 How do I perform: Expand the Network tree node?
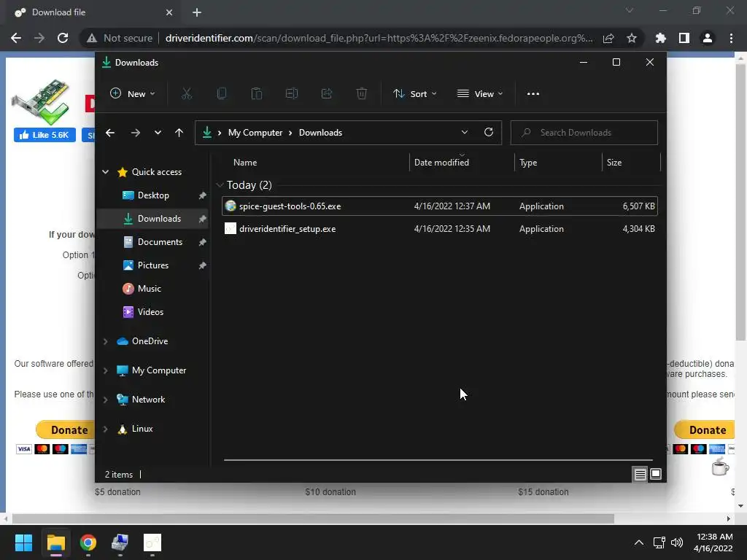pyautogui.click(x=105, y=400)
